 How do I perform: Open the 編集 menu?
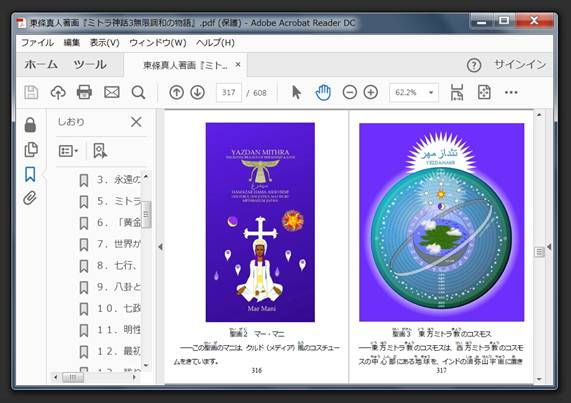coord(72,43)
